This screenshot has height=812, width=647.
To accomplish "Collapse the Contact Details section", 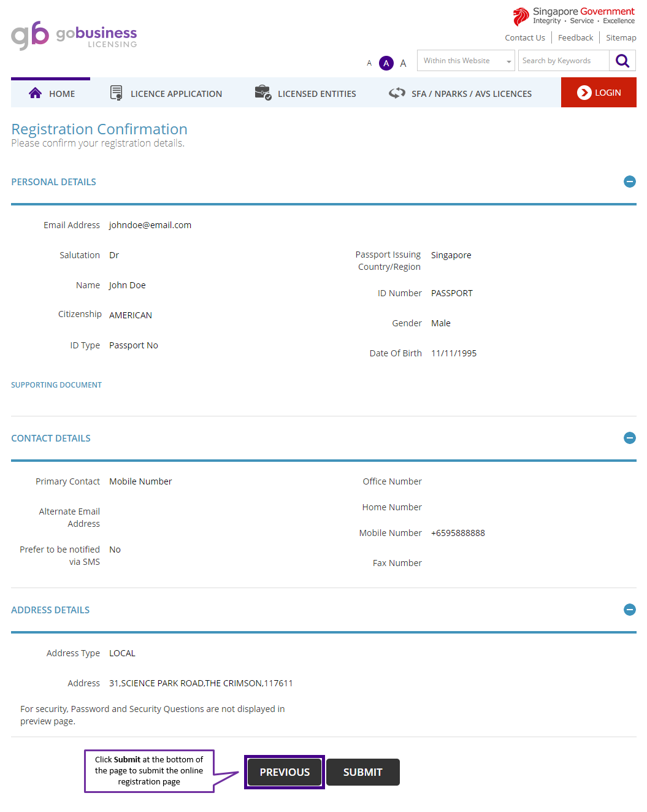I will coord(629,438).
